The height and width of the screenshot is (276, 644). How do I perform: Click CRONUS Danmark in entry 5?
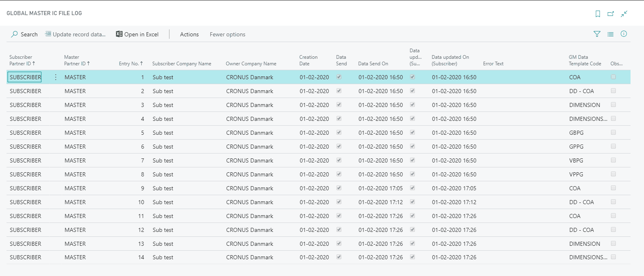point(250,133)
